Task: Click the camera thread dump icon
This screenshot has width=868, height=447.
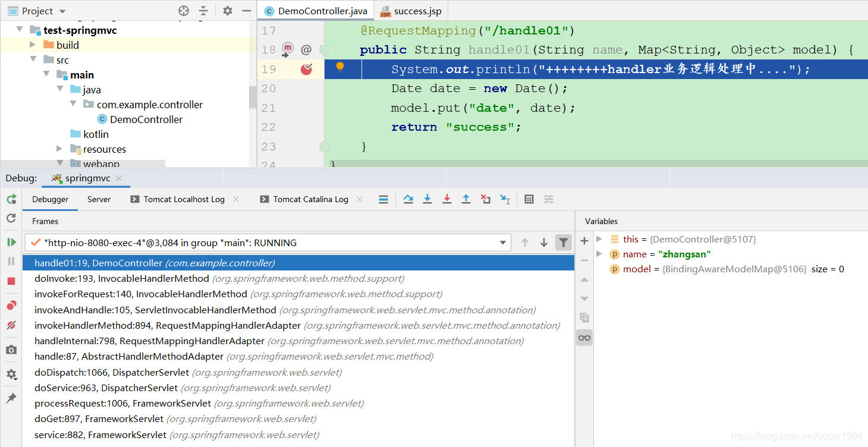Action: click(11, 350)
